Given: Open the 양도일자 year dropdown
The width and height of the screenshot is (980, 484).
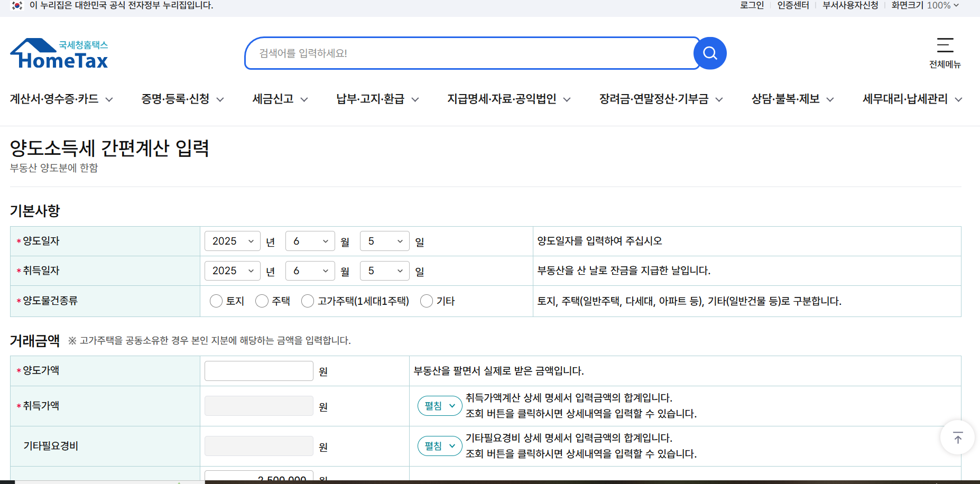Looking at the screenshot, I should [232, 240].
